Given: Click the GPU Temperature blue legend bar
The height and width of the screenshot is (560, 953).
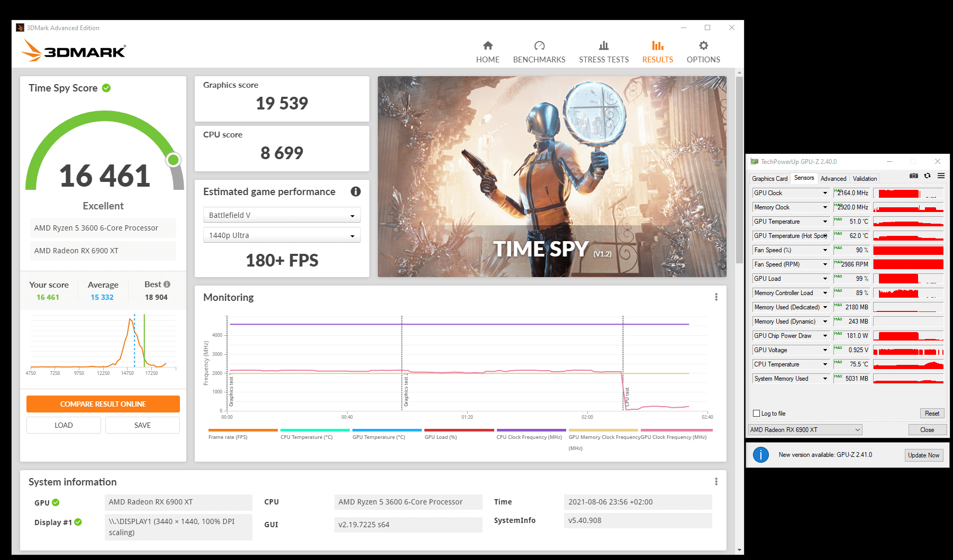Looking at the screenshot, I should click(x=387, y=430).
